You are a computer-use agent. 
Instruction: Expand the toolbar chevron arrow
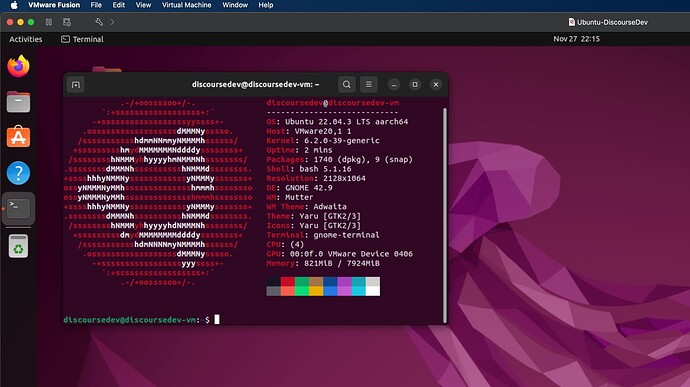112,22
